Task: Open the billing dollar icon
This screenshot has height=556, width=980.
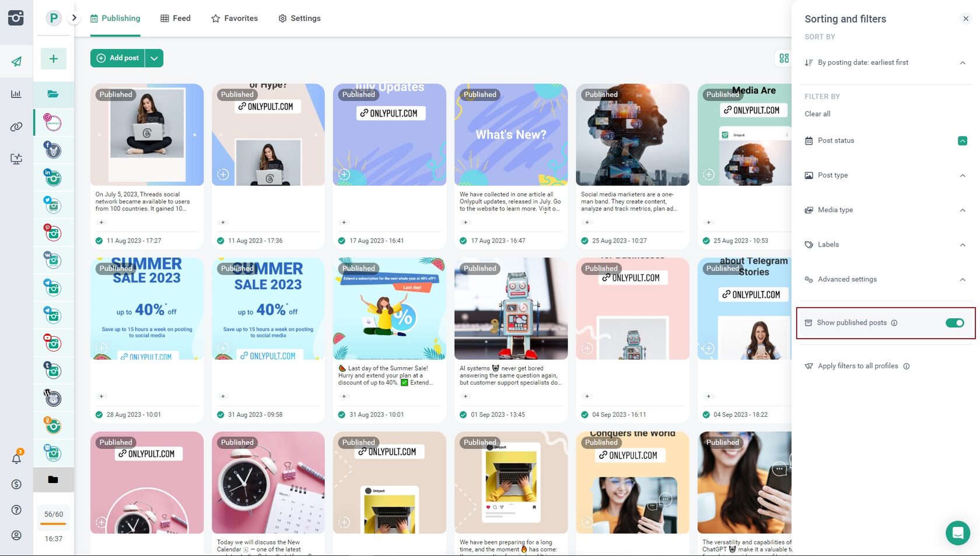Action: (x=16, y=484)
